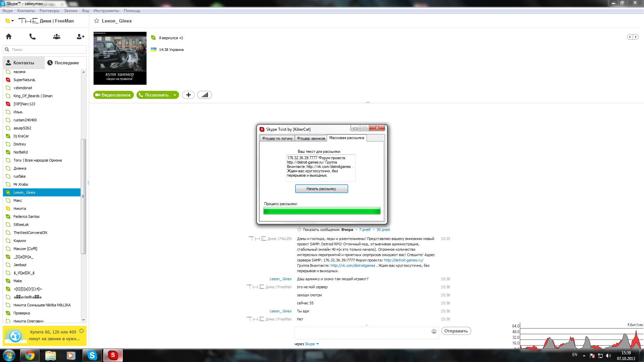The height and width of the screenshot is (362, 644).
Task: Open File Explorer from taskbar
Action: [50, 355]
